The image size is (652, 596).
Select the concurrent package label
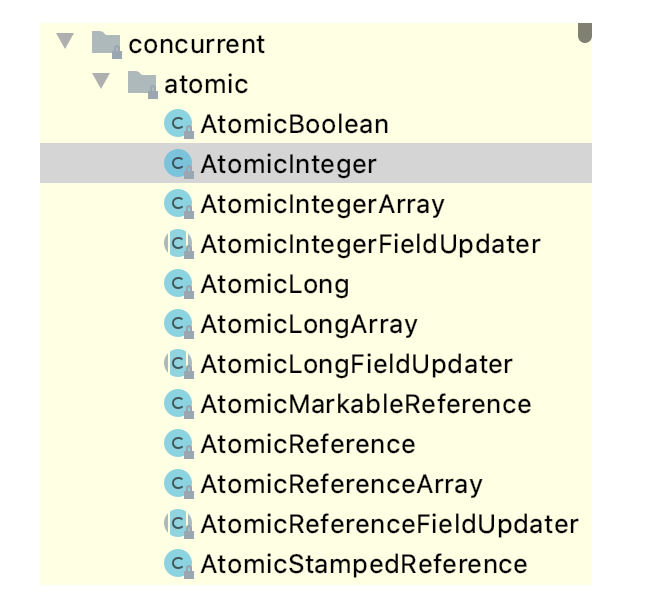tap(196, 44)
